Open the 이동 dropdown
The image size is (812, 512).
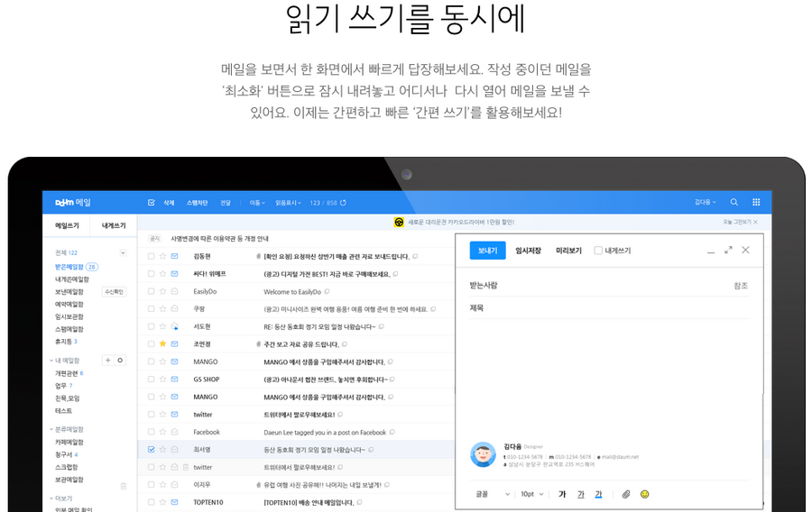click(257, 203)
